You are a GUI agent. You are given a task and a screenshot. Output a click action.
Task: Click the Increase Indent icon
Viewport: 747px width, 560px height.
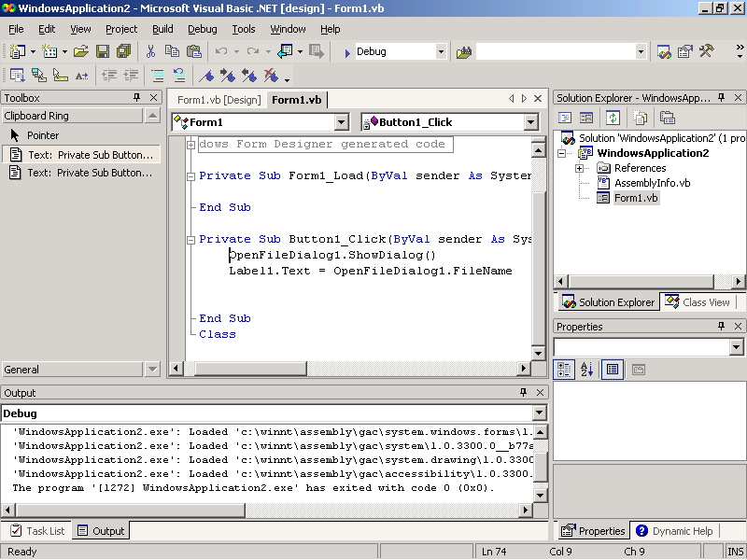(131, 76)
